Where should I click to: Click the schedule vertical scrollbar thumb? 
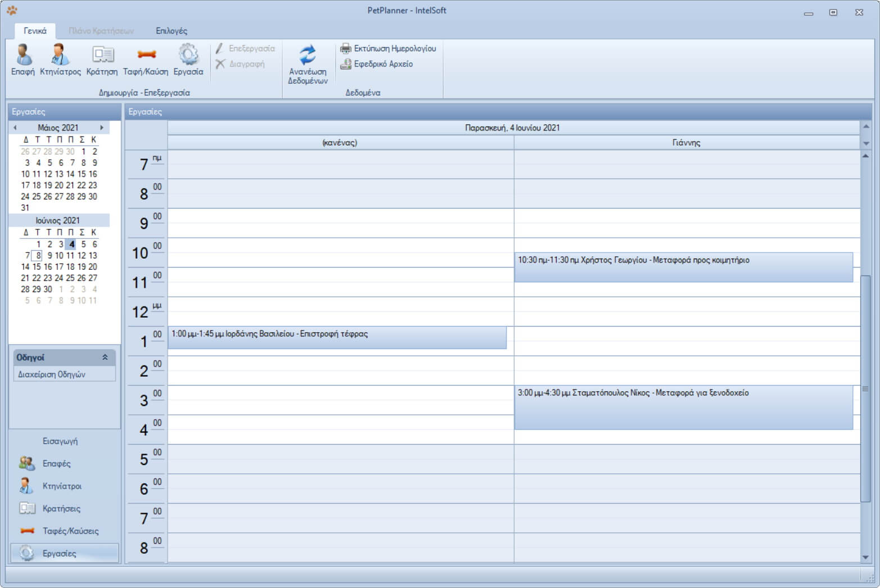(865, 388)
